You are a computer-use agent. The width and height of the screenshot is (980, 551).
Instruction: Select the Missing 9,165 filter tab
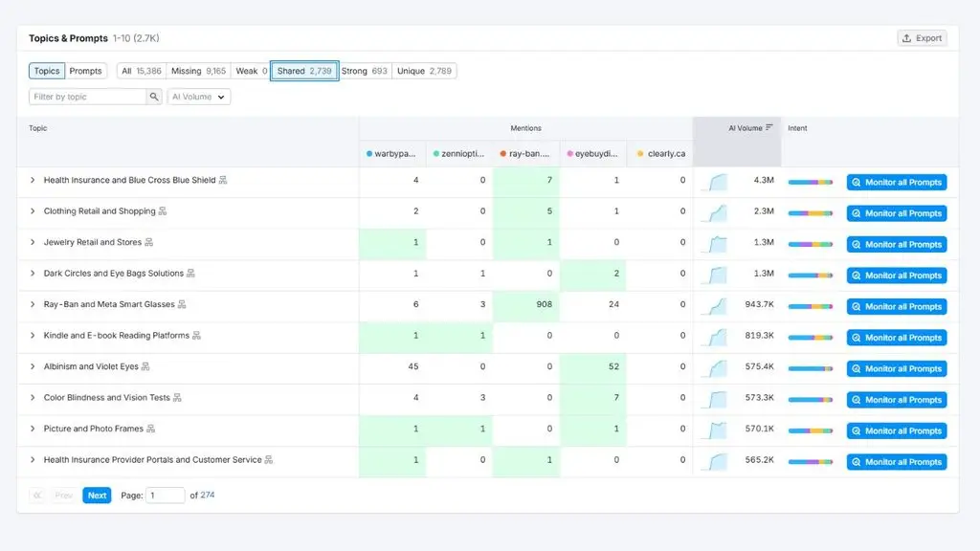199,71
